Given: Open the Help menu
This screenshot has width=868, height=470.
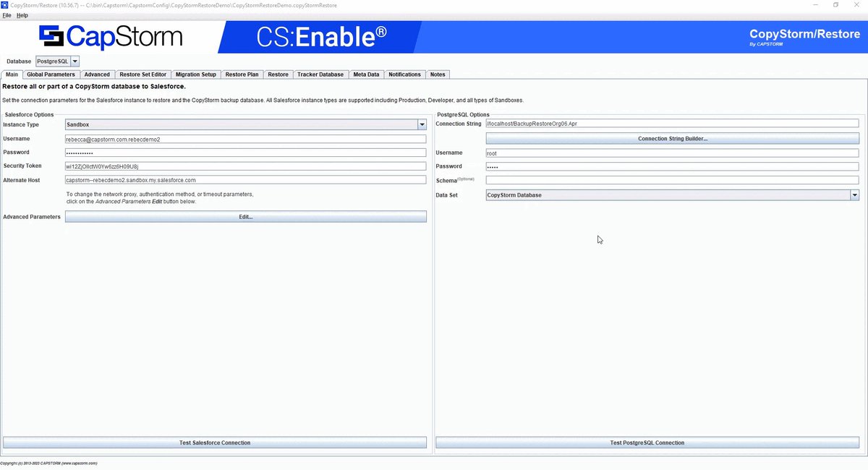Looking at the screenshot, I should (x=22, y=15).
